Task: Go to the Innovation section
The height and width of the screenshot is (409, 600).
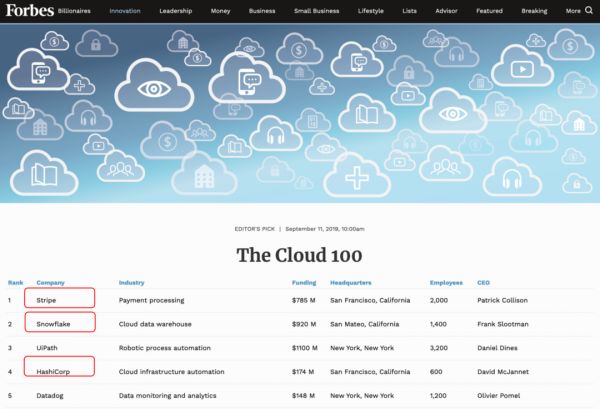Action: (125, 12)
